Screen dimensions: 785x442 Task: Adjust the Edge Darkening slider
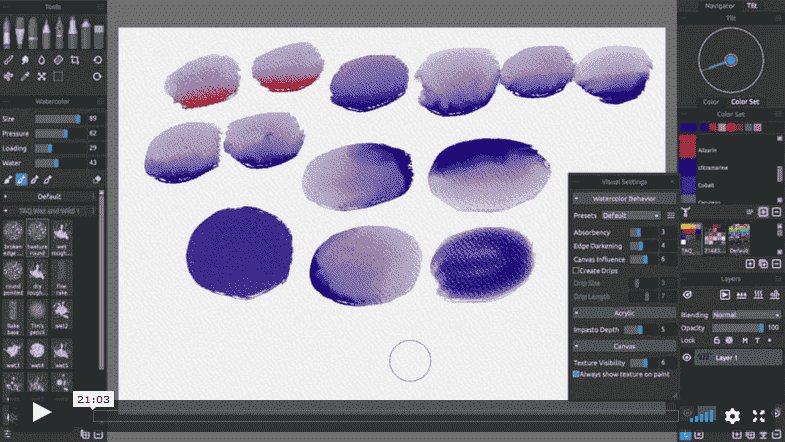tap(643, 246)
